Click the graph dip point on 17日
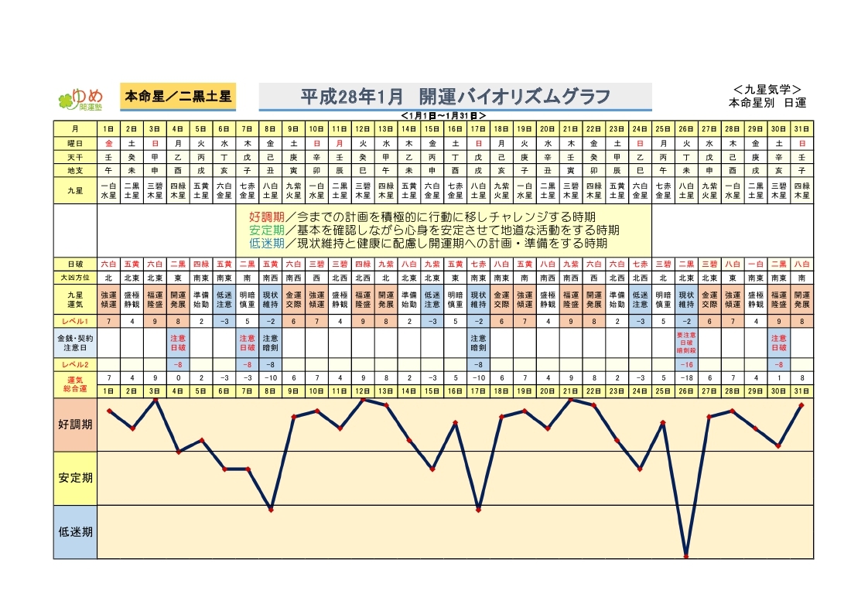The image size is (868, 614). coord(478,510)
